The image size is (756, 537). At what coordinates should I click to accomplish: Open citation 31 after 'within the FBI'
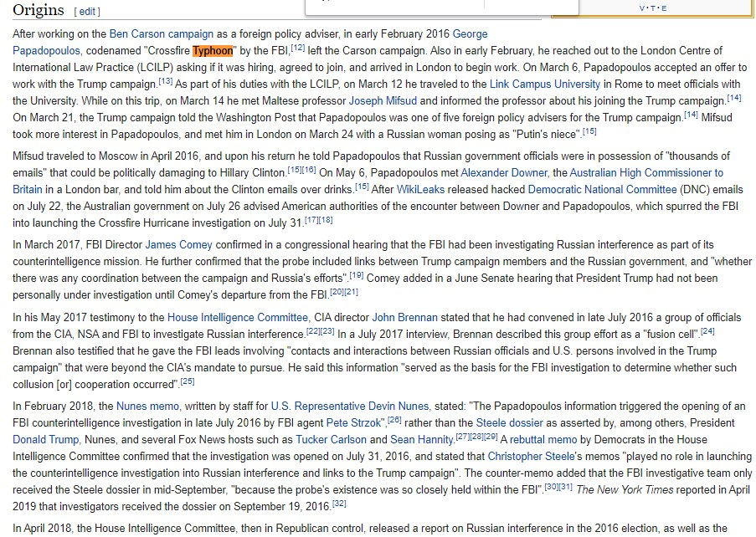pos(565,488)
